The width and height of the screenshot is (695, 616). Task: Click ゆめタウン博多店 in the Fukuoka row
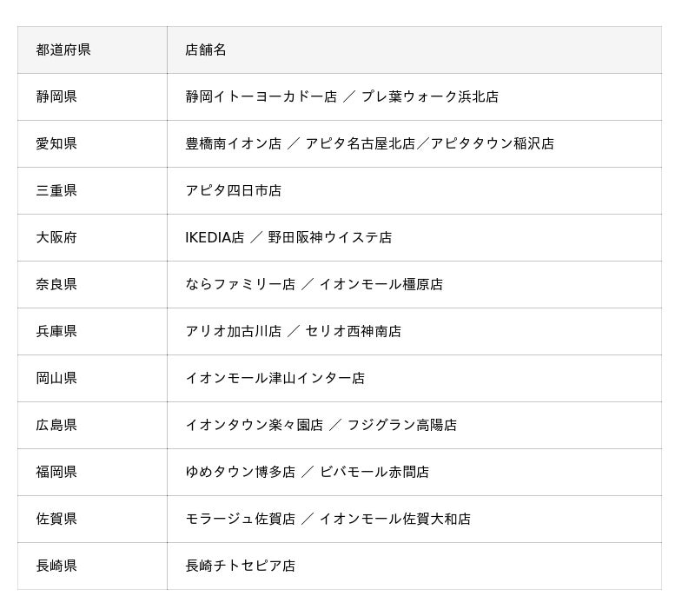click(241, 473)
